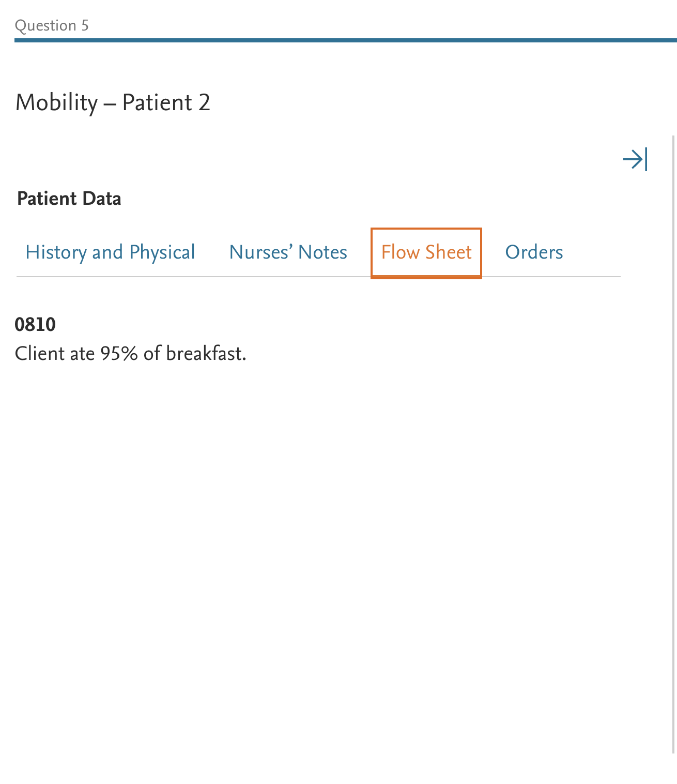Select the 0810 timestamp entry
The height and width of the screenshot is (784, 677).
point(35,325)
